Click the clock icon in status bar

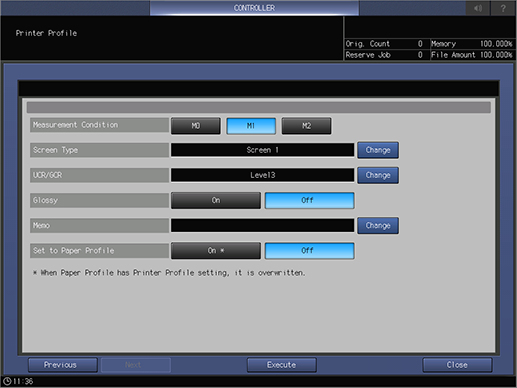tap(7, 381)
